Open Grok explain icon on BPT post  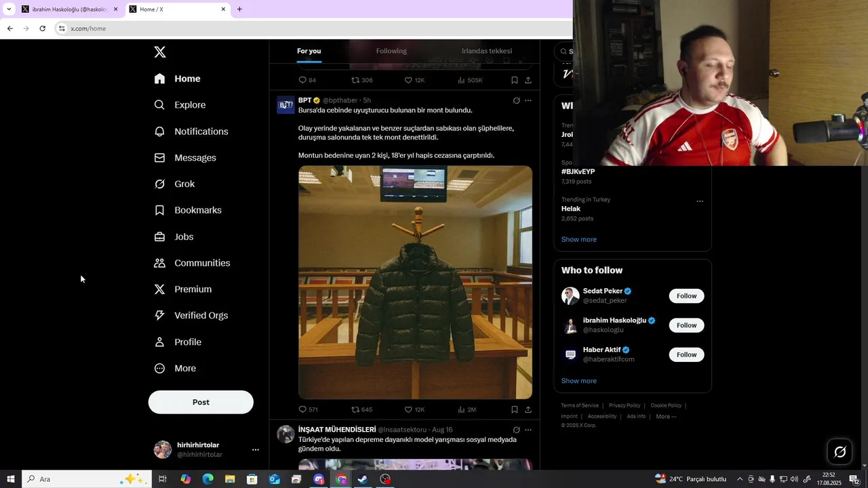pos(516,100)
